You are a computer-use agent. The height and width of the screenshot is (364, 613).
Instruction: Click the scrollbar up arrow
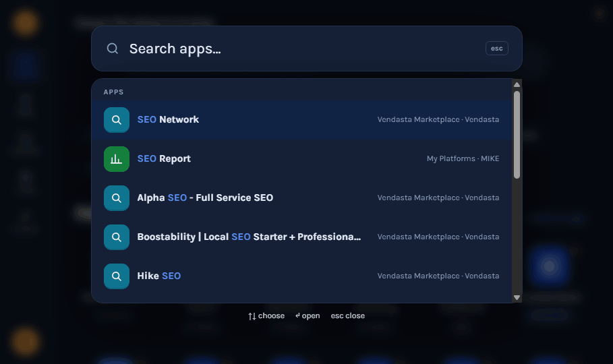(517, 84)
